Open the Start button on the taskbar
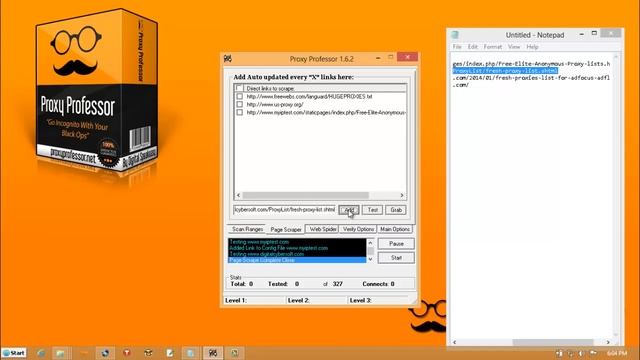 [x=14, y=353]
